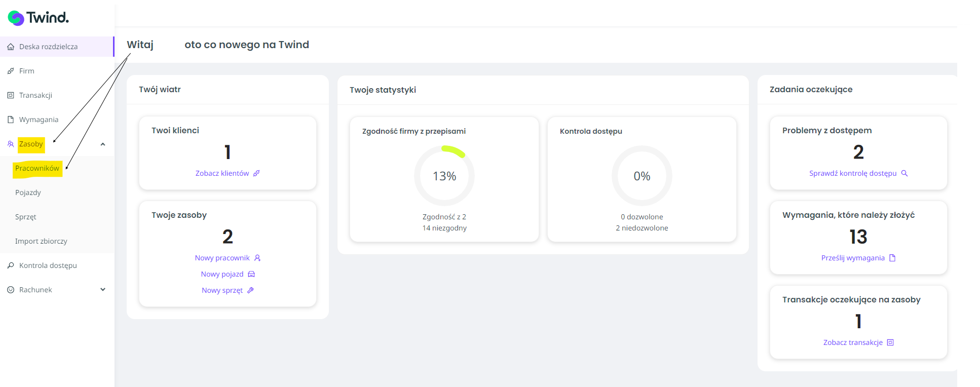Click the smiley icon beside Rachunek
Viewport: 980px width, 387px height.
11,290
